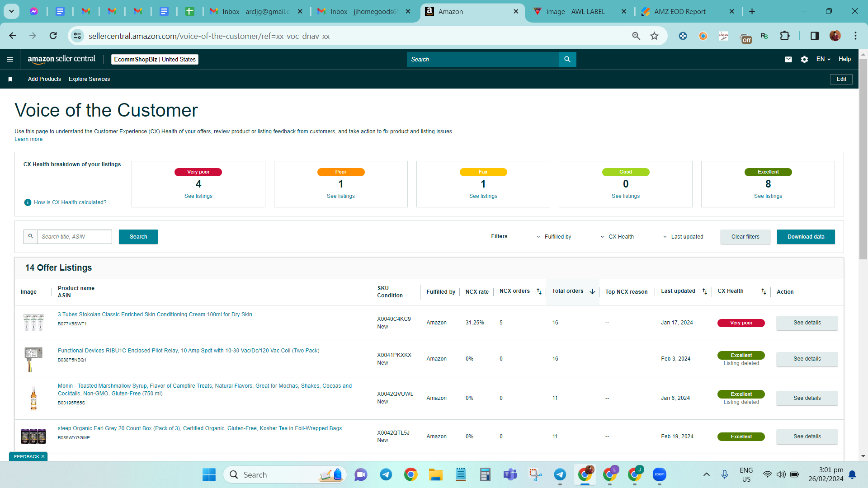Open the Explore Services menu item
Image resolution: width=868 pixels, height=488 pixels.
(x=90, y=79)
